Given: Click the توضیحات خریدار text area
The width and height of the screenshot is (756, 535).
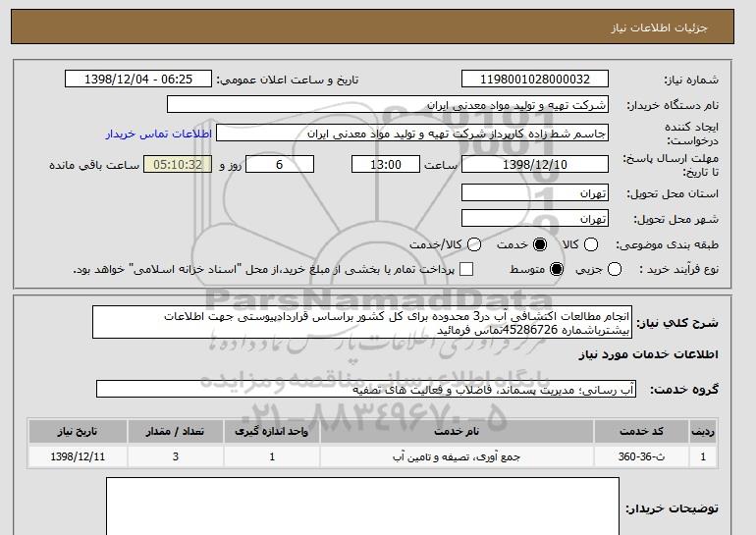Looking at the screenshot, I should tap(362, 507).
